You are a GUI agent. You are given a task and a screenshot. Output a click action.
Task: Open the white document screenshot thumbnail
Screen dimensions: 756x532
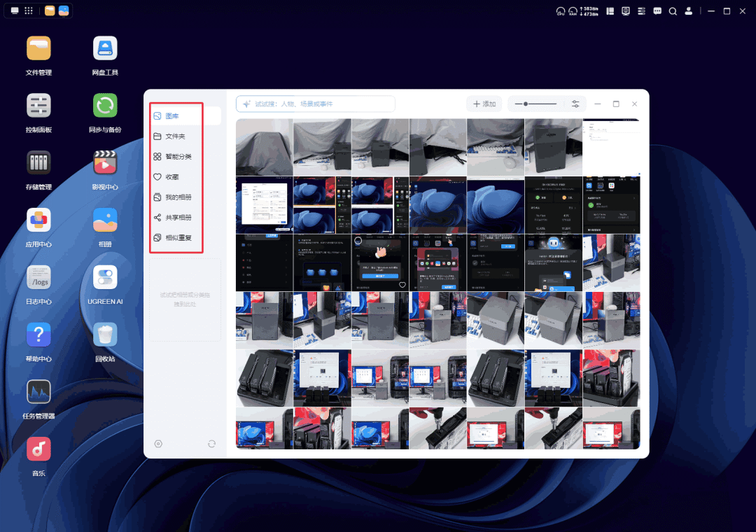(x=611, y=147)
